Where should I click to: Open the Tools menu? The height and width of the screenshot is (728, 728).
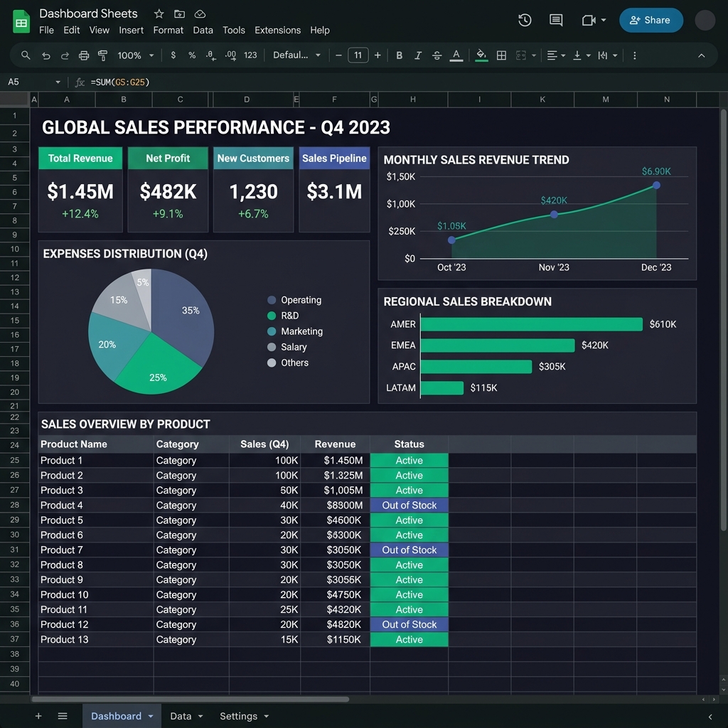coord(233,30)
